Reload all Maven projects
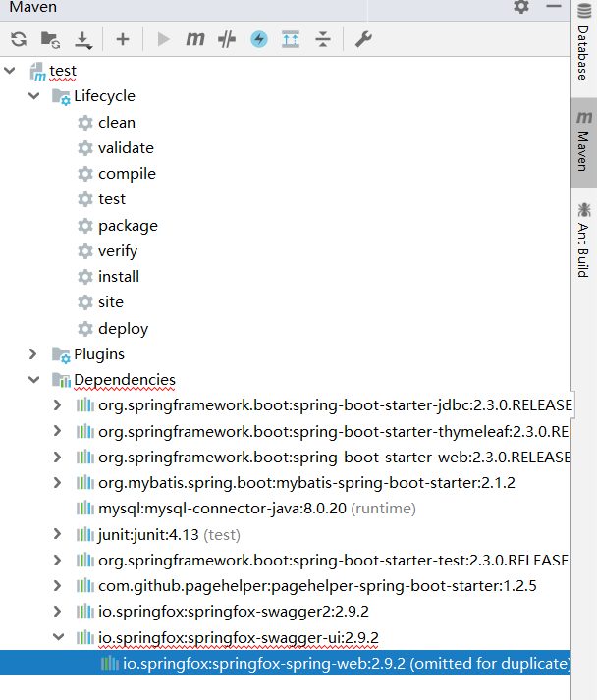 19,39
